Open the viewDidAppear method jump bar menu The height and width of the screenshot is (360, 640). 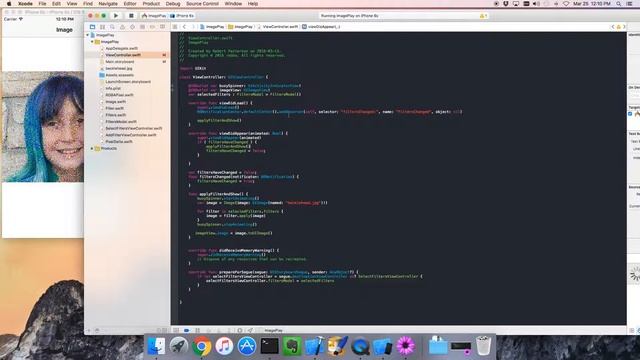click(321, 27)
